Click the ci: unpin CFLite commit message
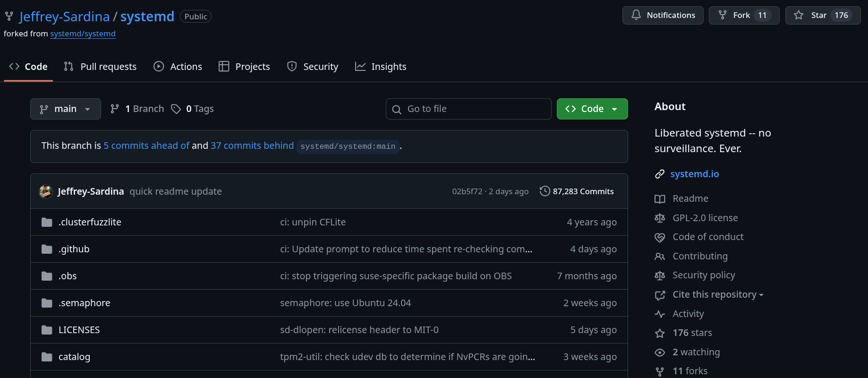 click(x=313, y=222)
